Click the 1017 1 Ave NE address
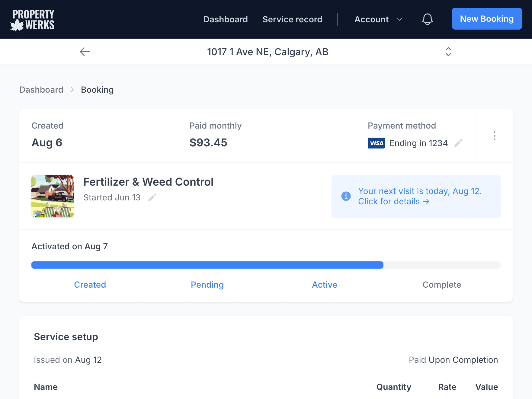532x399 pixels. (268, 52)
